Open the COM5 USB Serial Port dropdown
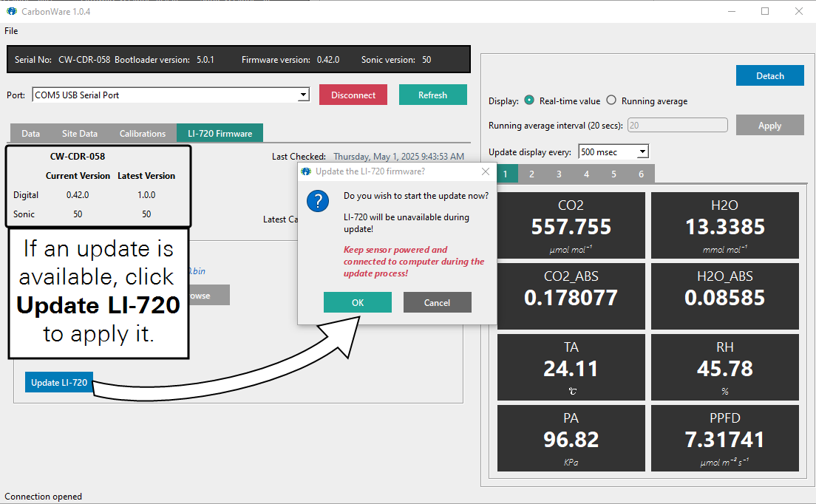The image size is (816, 504). (303, 95)
